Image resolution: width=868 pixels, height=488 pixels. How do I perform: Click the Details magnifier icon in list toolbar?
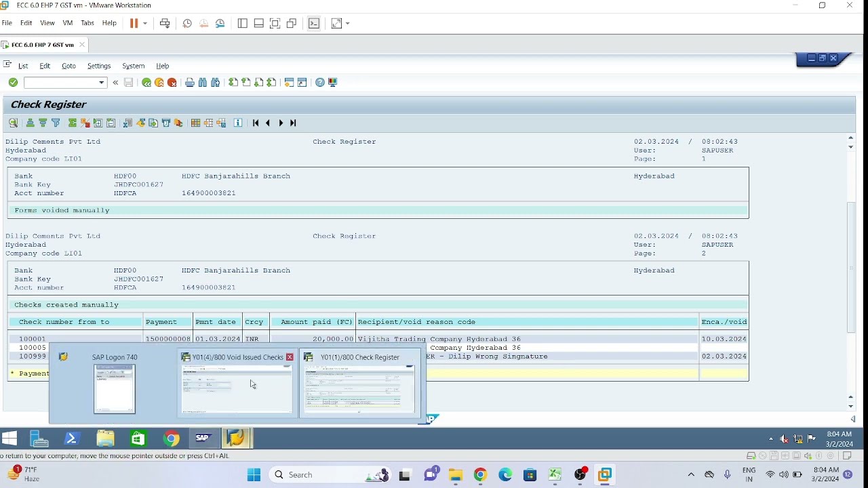[13, 123]
